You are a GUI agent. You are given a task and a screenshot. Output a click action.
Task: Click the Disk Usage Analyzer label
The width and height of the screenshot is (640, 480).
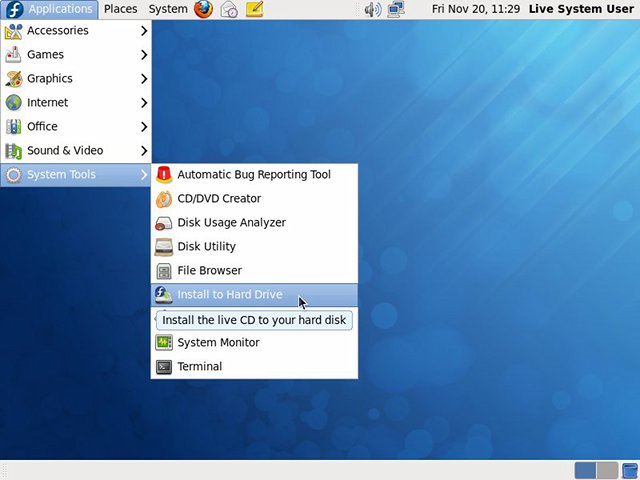tap(231, 223)
